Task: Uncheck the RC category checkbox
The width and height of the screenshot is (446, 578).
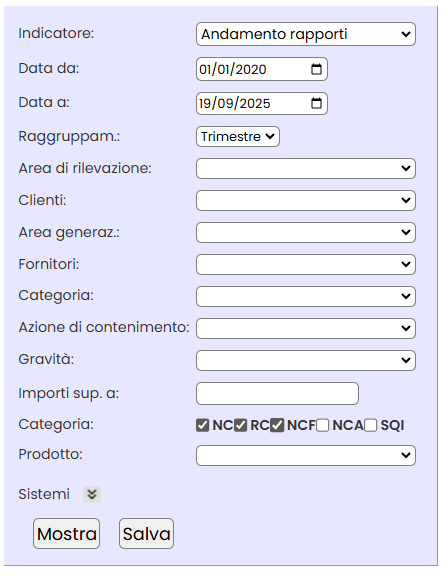Action: [240, 425]
